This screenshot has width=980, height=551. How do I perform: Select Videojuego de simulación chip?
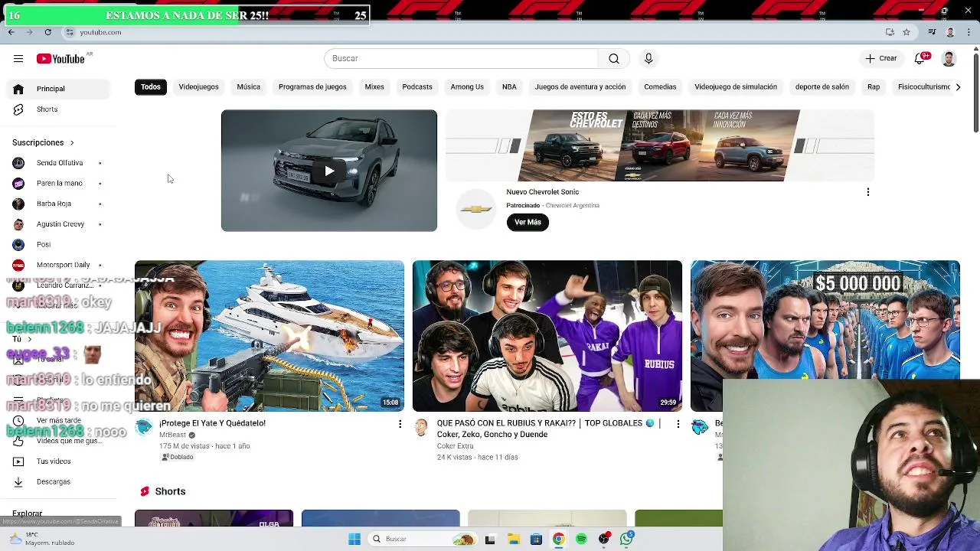[x=736, y=86]
